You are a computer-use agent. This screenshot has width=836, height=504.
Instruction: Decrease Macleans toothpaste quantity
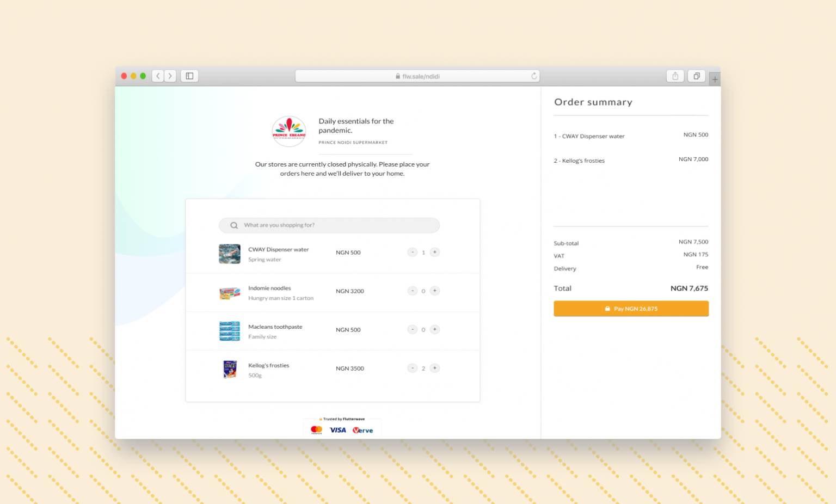[412, 329]
